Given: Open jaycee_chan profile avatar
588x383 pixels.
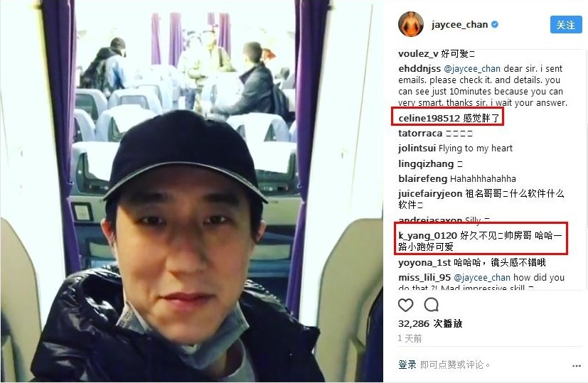Looking at the screenshot, I should [411, 24].
